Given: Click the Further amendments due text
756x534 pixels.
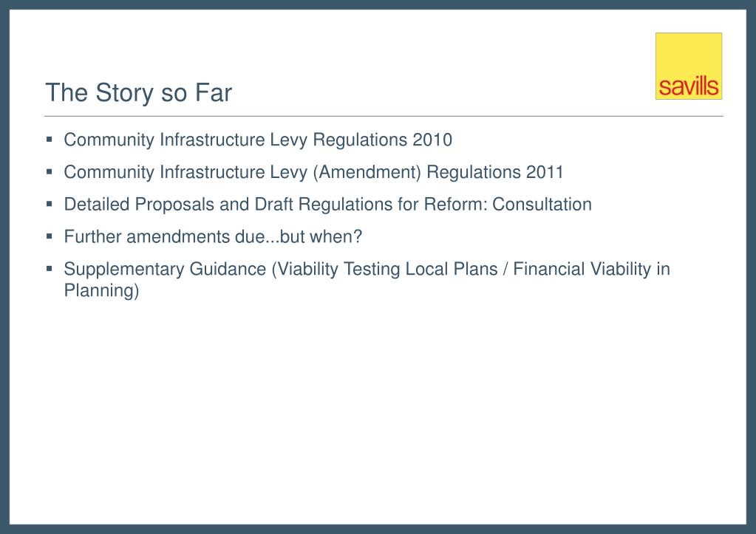Looking at the screenshot, I should 213,236.
